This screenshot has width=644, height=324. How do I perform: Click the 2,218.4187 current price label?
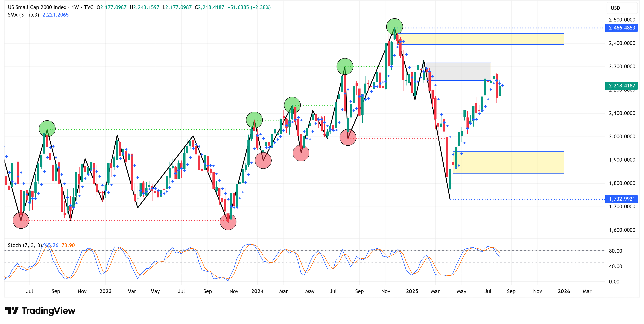(622, 86)
